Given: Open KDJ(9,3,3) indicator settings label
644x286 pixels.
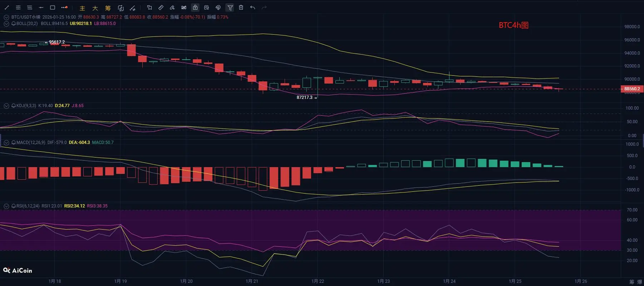Looking at the screenshot, I should (x=26, y=106).
